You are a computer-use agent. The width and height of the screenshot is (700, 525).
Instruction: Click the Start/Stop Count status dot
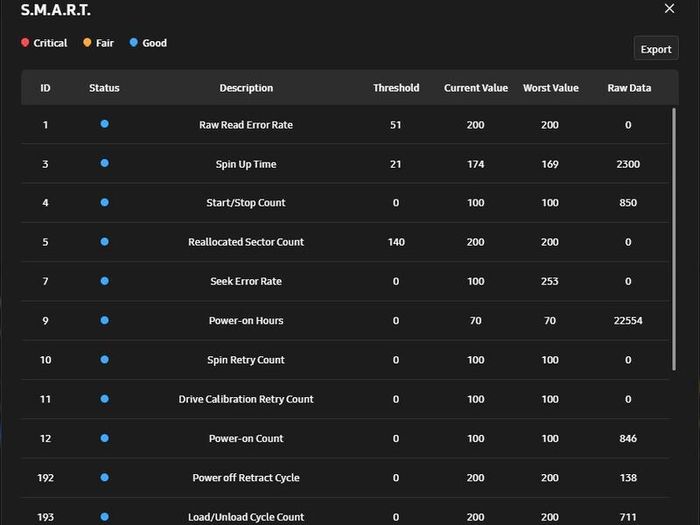click(x=104, y=202)
